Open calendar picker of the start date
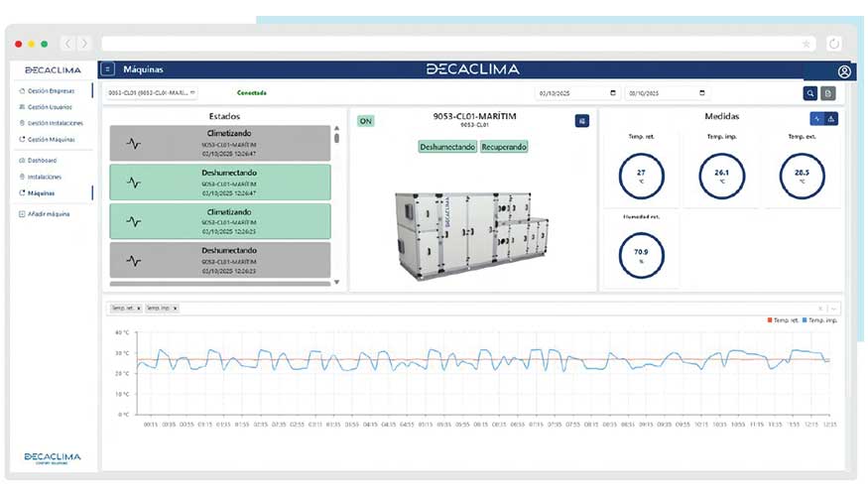Viewport: 868px width, 496px height. [x=613, y=93]
